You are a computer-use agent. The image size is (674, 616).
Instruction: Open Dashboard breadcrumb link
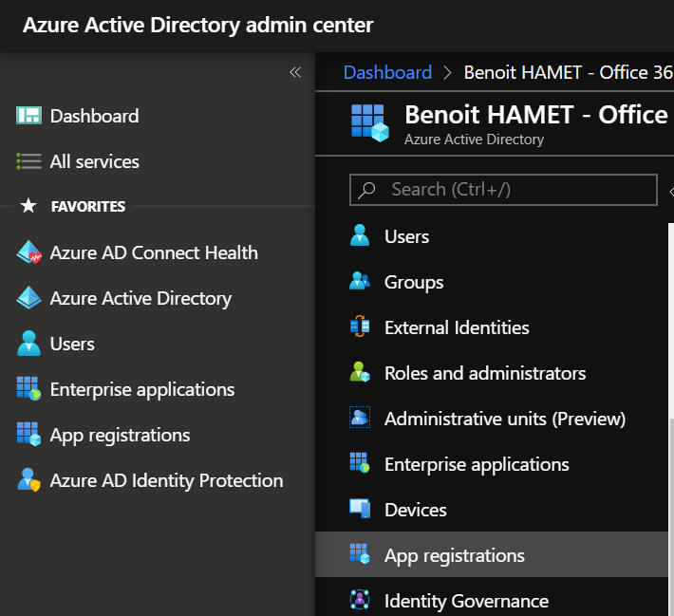click(387, 73)
